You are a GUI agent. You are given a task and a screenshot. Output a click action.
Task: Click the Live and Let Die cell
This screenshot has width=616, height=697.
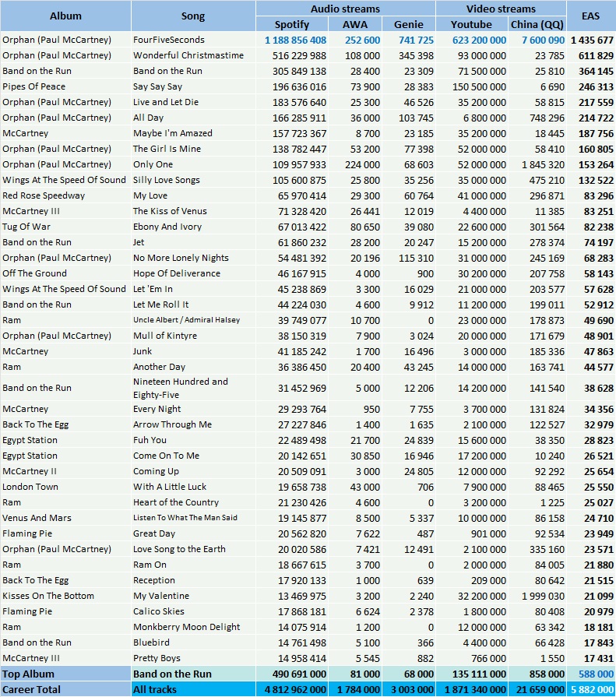tap(193, 102)
